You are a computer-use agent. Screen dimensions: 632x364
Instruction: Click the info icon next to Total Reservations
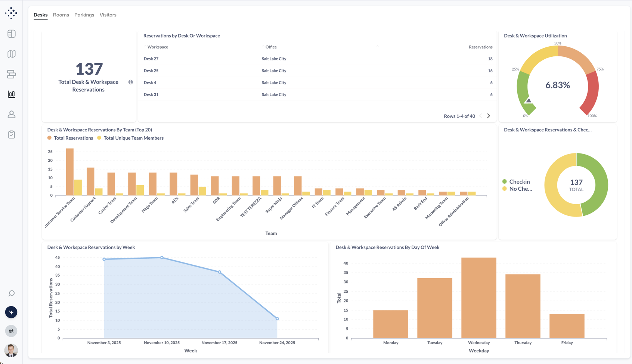click(130, 82)
